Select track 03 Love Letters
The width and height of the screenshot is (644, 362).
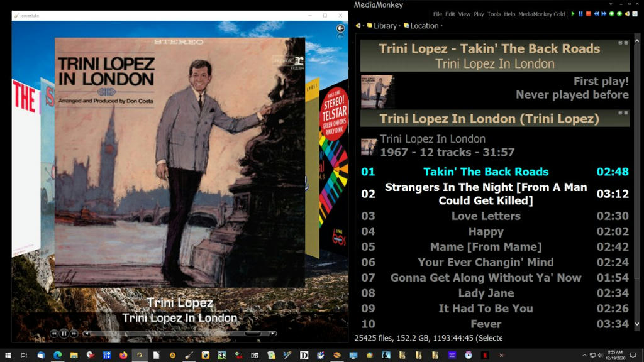495,216
